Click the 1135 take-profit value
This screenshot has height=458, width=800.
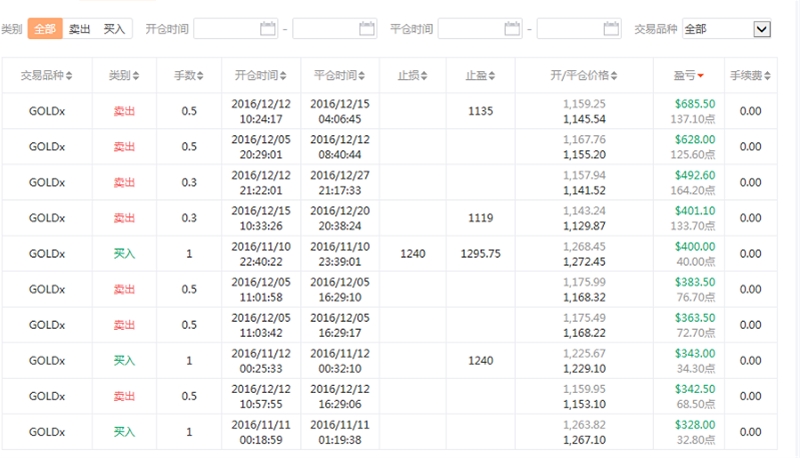pyautogui.click(x=481, y=111)
